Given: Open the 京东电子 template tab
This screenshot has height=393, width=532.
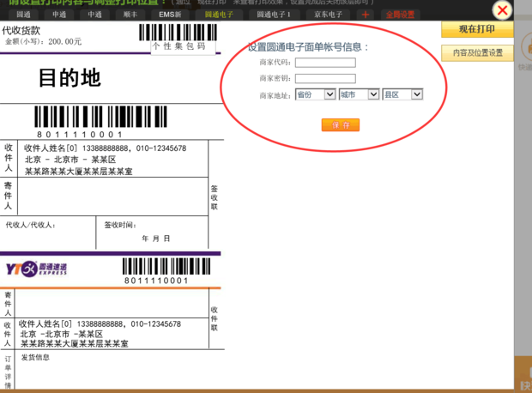Looking at the screenshot, I should tap(328, 15).
